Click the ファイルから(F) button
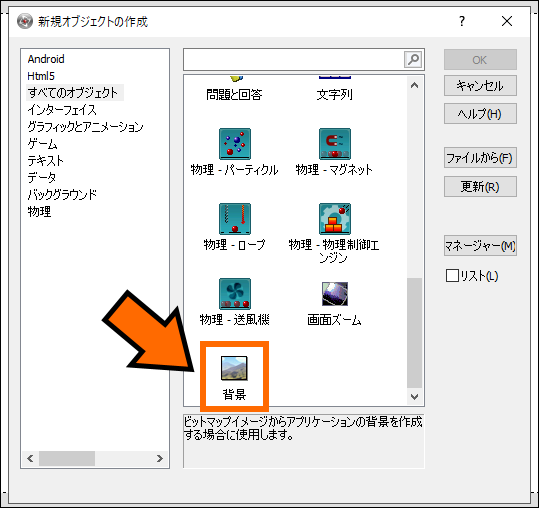Screen dimensions: 539x508 [480, 158]
